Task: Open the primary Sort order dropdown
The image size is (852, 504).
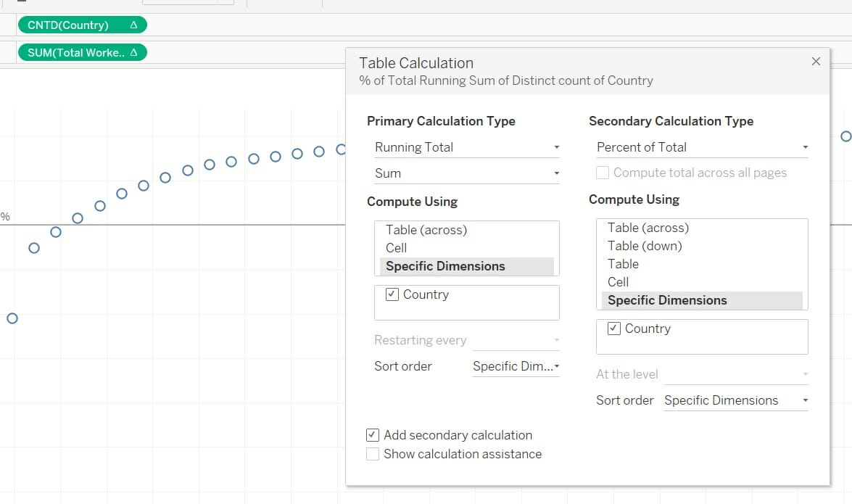Action: tap(516, 366)
